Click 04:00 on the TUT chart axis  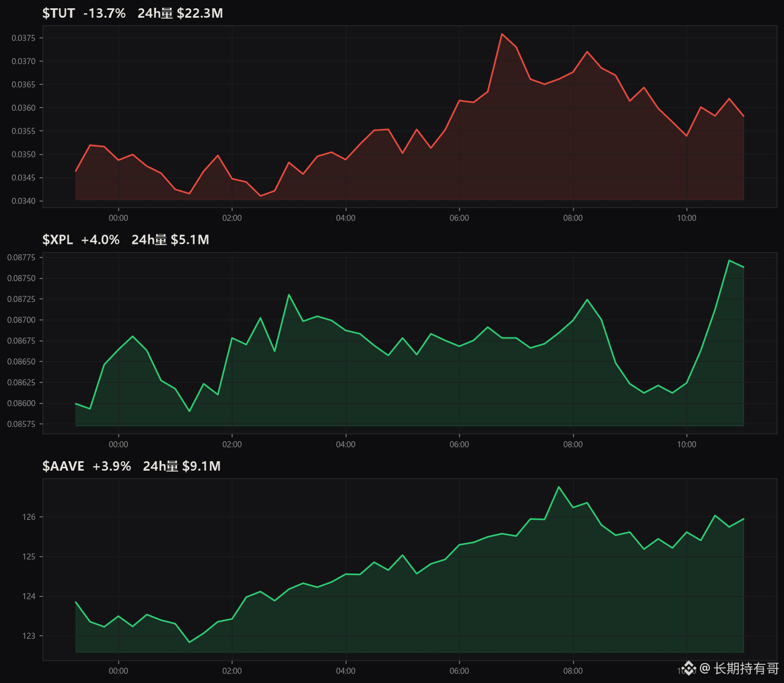point(346,218)
